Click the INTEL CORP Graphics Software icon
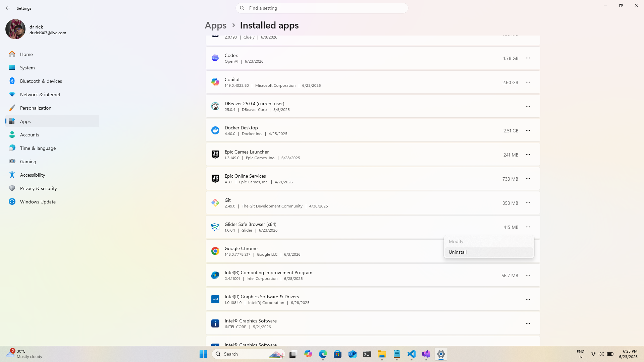This screenshot has height=362, width=644. (215, 323)
